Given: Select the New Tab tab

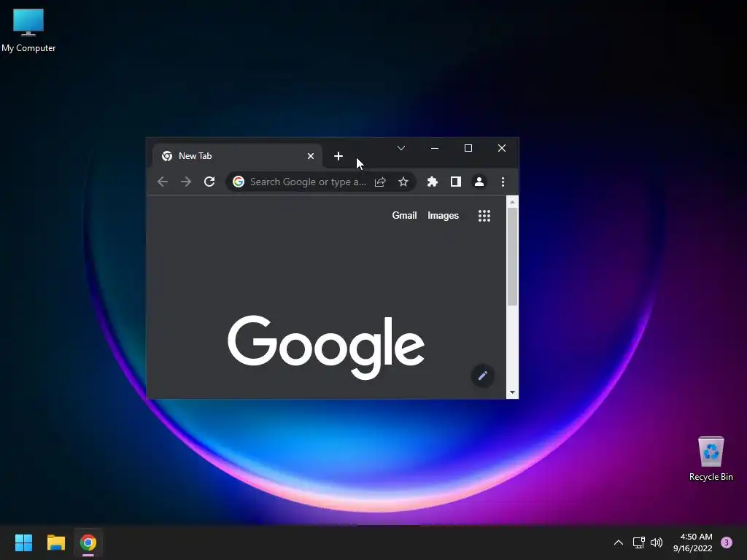Looking at the screenshot, I should pos(237,156).
